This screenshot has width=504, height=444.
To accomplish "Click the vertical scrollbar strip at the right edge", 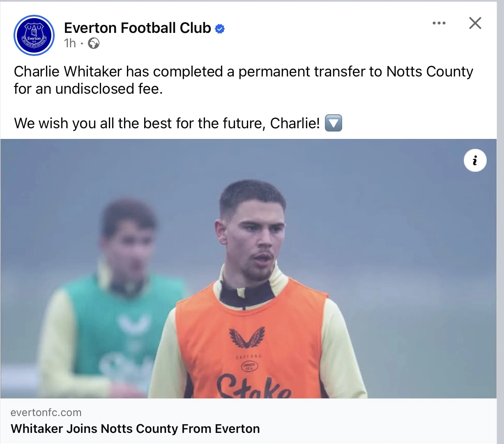I will (x=500, y=222).
